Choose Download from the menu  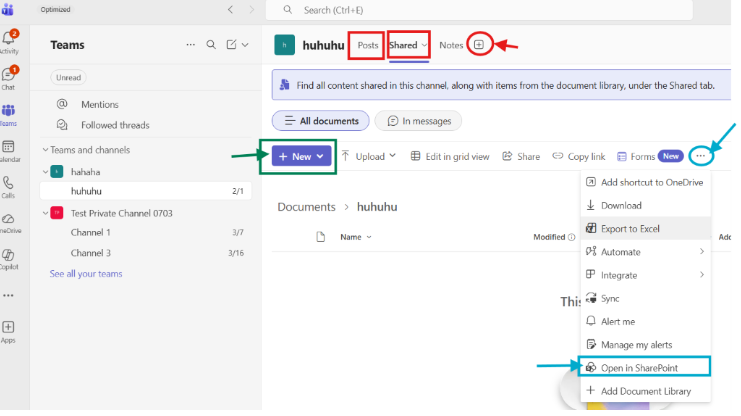coord(646,206)
